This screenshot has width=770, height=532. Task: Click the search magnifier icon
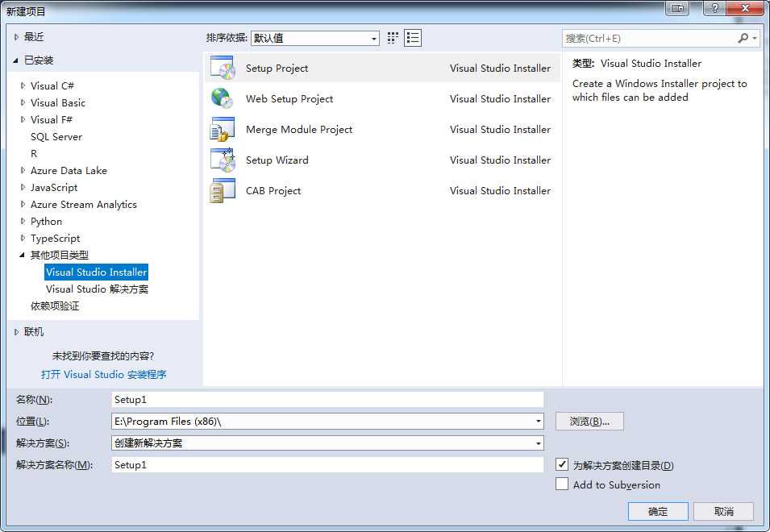pyautogui.click(x=743, y=38)
